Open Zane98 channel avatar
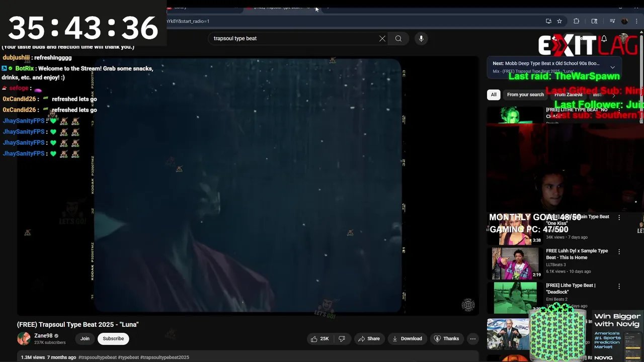 pos(24,339)
